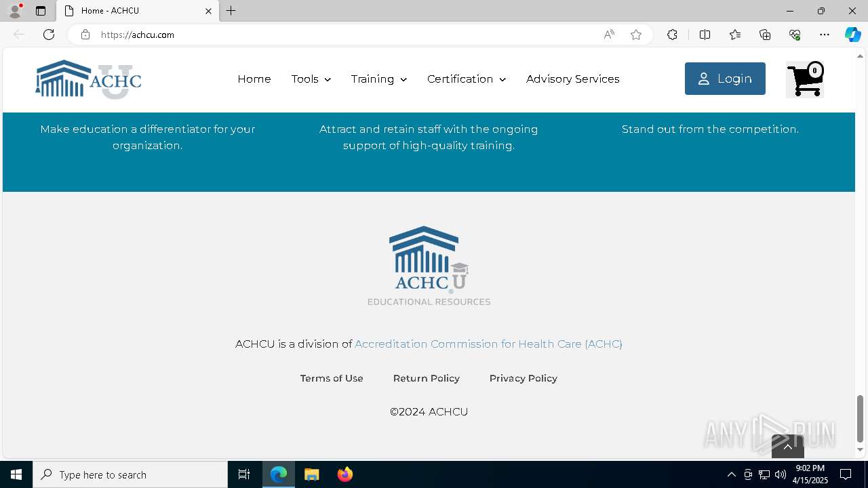Click the address bar URL field

pyautogui.click(x=346, y=35)
